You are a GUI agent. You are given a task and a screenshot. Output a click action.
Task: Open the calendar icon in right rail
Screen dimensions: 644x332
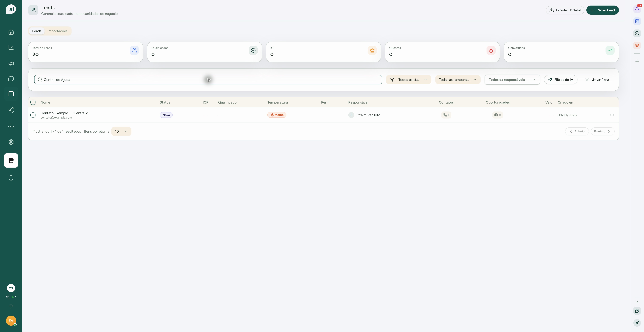(x=637, y=21)
